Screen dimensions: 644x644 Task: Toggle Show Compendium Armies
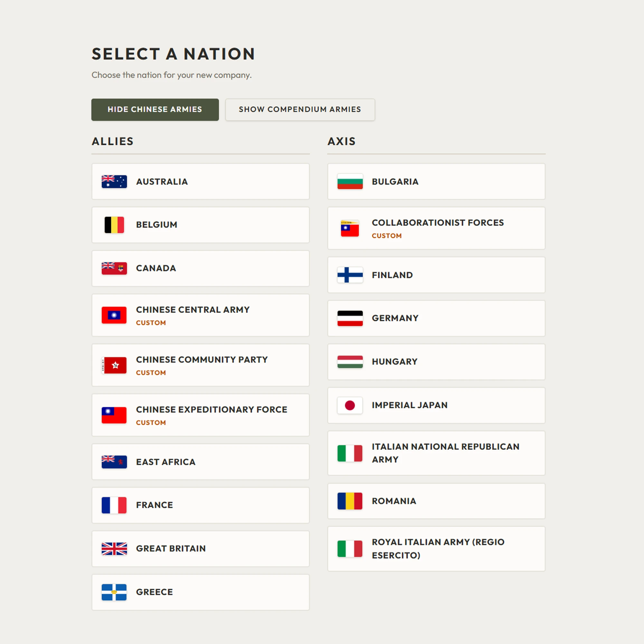pyautogui.click(x=300, y=109)
